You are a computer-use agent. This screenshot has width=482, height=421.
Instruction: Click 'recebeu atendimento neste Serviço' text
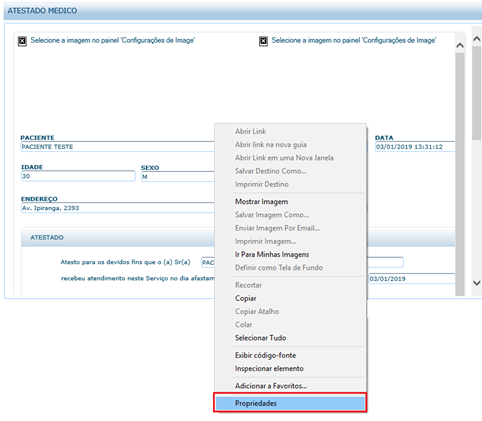[138, 278]
